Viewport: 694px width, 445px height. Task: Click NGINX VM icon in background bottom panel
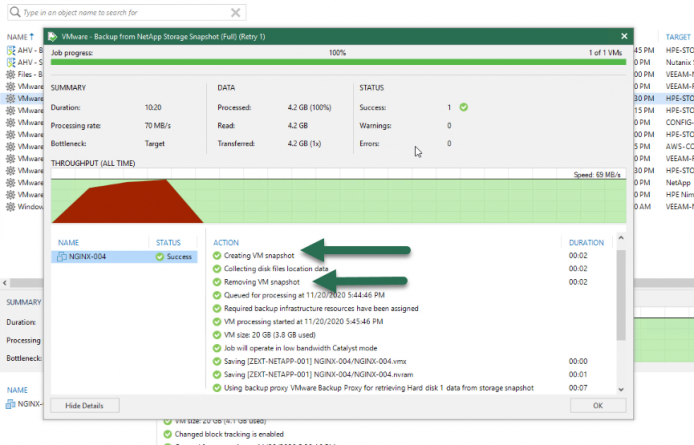pos(10,404)
